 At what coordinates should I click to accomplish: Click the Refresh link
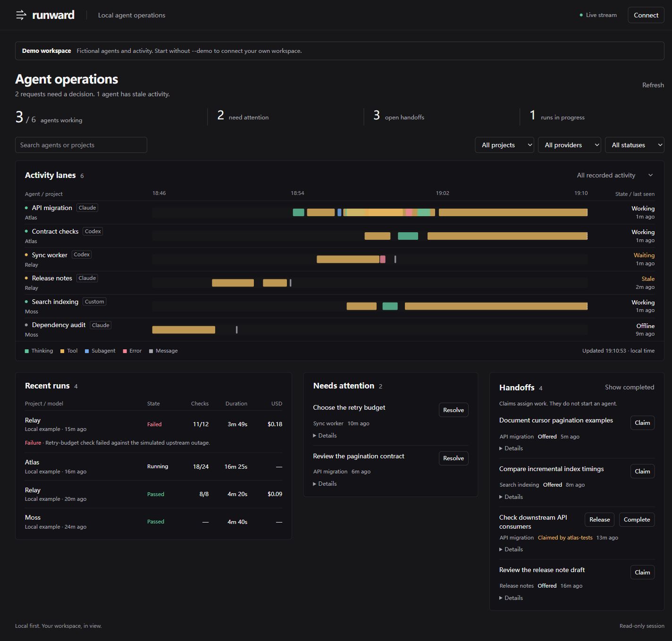click(653, 85)
